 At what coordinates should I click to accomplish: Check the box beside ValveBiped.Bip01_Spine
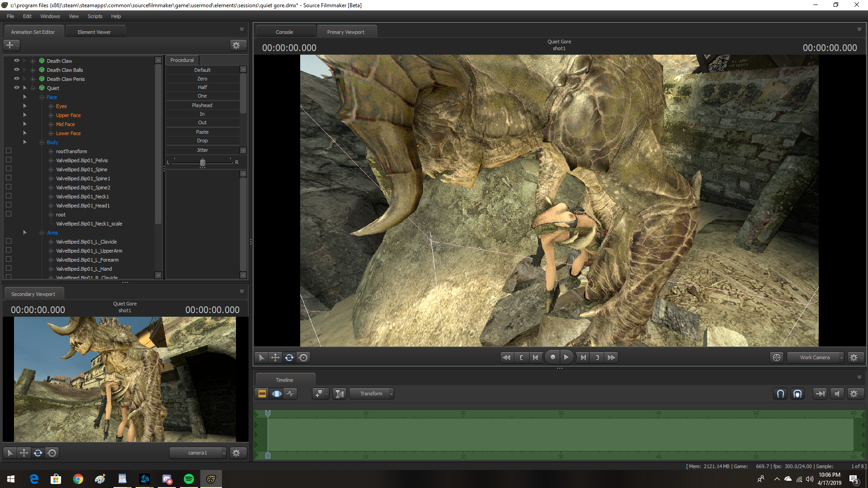(x=9, y=169)
